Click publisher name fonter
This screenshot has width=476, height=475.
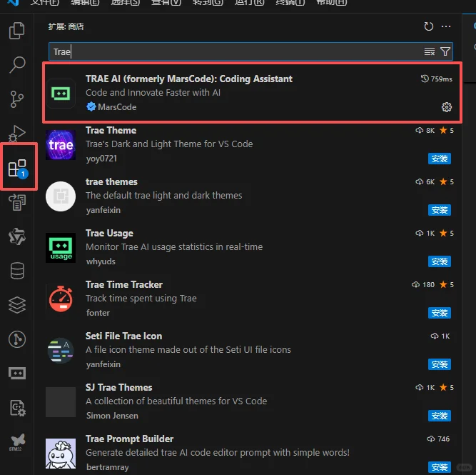(x=98, y=313)
